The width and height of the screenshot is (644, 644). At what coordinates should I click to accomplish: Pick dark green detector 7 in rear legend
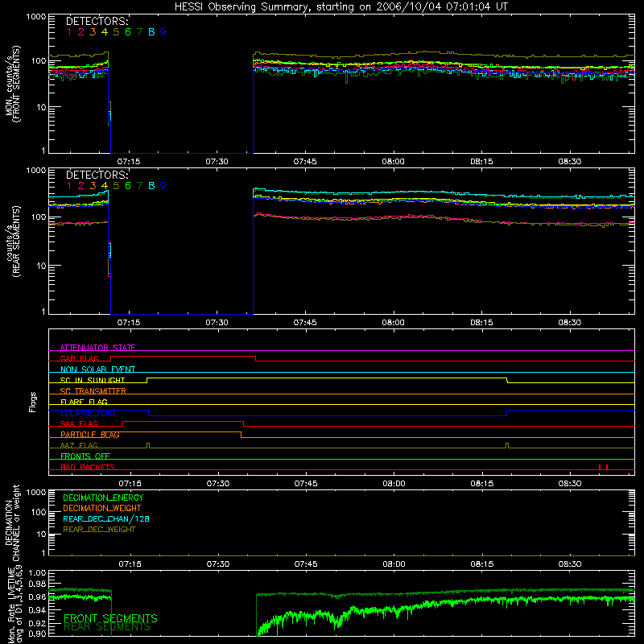click(139, 186)
